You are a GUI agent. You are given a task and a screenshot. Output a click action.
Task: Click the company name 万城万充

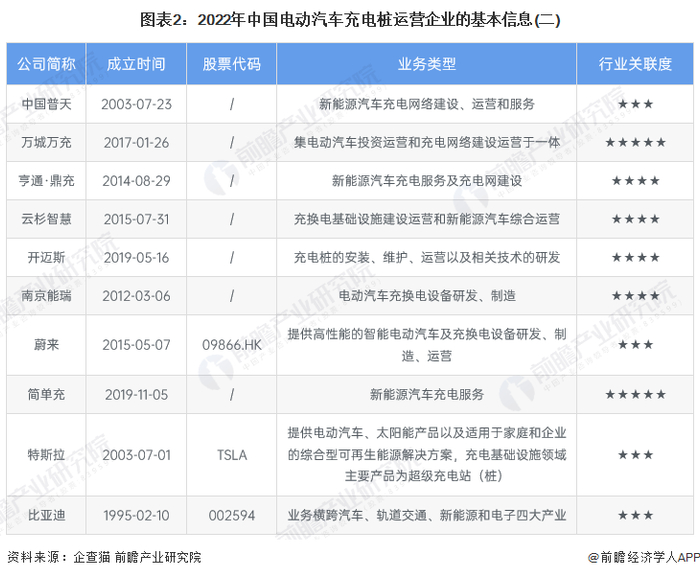(46, 142)
